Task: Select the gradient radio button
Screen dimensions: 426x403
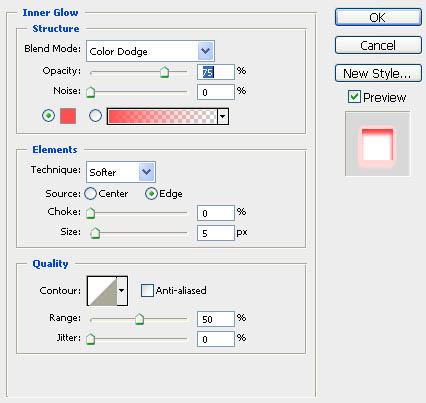Action: point(96,116)
